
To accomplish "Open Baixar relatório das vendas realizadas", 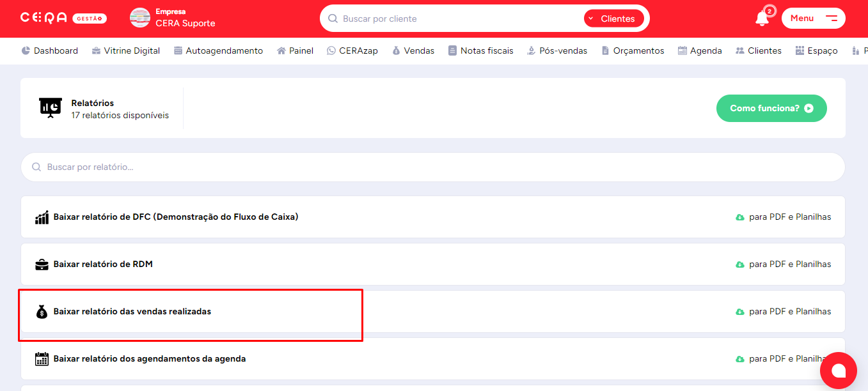I will pos(132,312).
